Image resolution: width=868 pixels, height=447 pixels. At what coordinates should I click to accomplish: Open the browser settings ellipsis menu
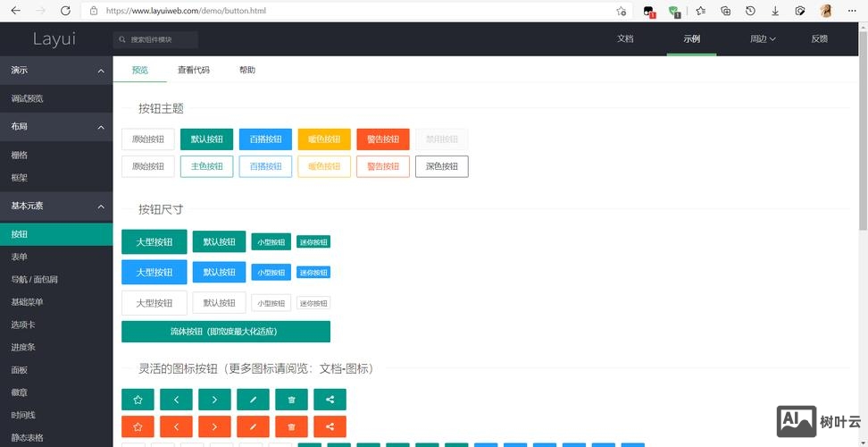tap(851, 11)
